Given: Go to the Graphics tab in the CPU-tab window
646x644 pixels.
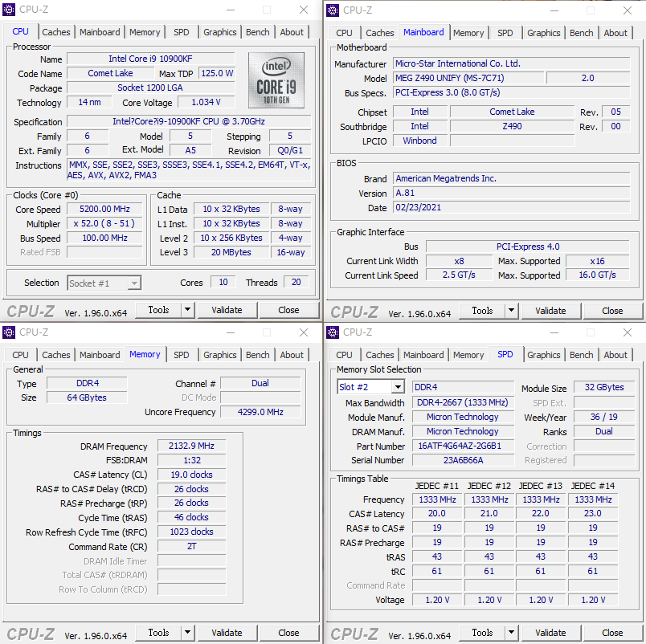Looking at the screenshot, I should tap(220, 32).
